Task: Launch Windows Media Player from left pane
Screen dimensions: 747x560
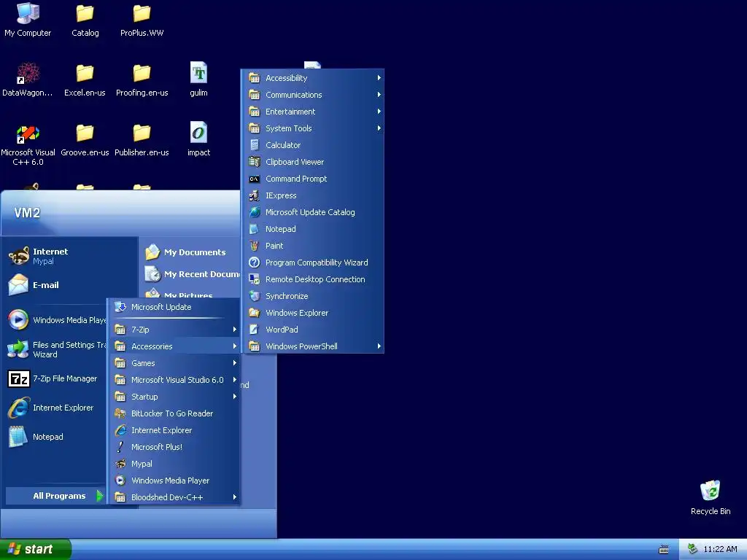Action: coord(56,320)
